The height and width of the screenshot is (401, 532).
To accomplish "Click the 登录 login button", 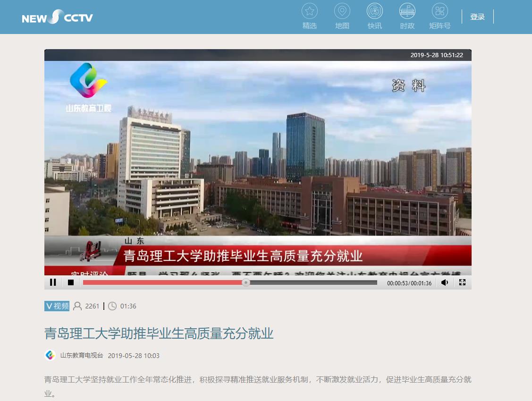I will [477, 17].
